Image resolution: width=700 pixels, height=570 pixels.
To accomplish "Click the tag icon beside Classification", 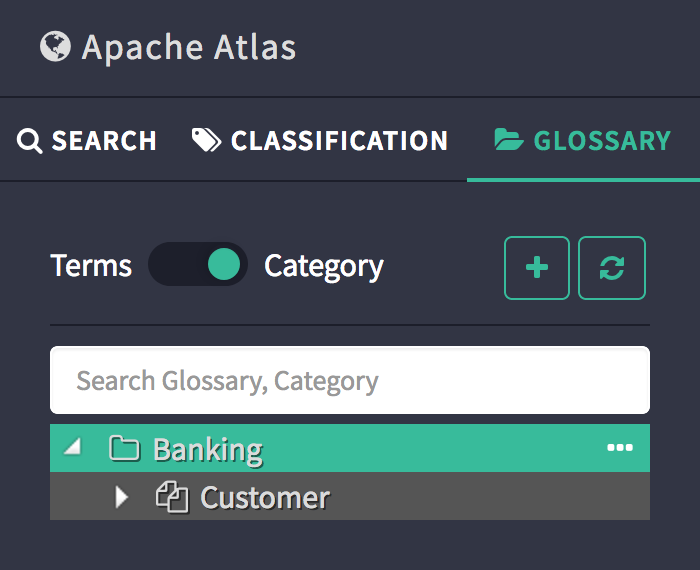I will (206, 141).
